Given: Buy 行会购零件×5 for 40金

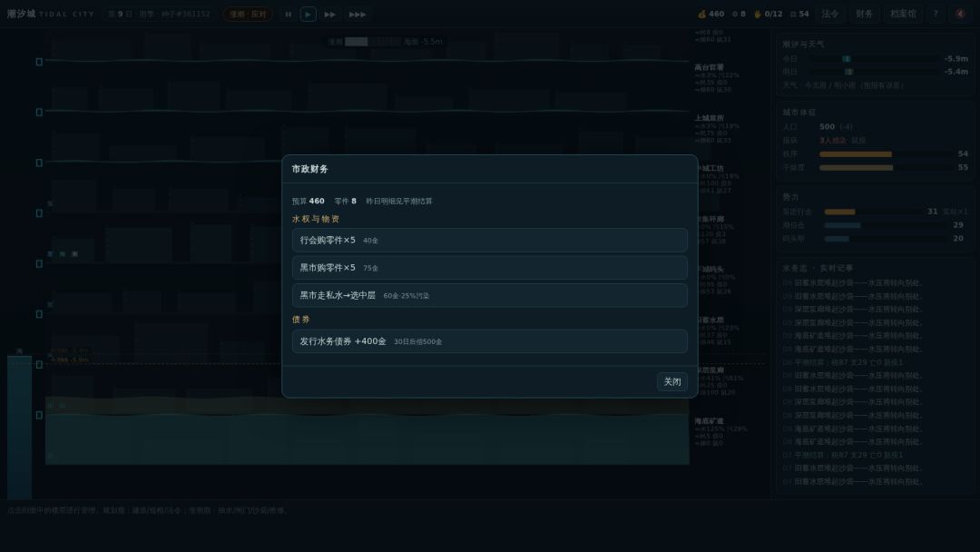Looking at the screenshot, I should point(489,240).
